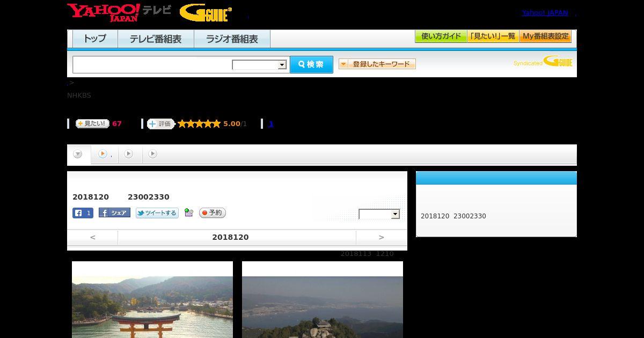This screenshot has width=644, height=338.
Task: Expand the 登録したキーワード menu
Action: point(377,64)
